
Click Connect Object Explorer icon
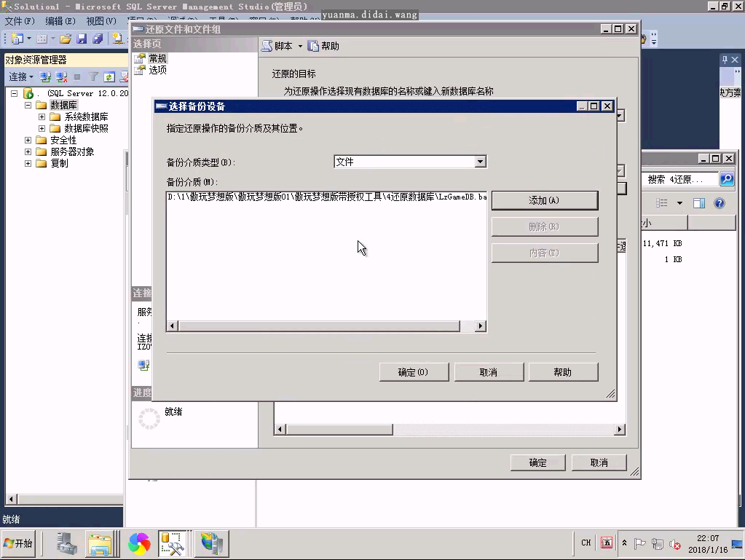45,76
